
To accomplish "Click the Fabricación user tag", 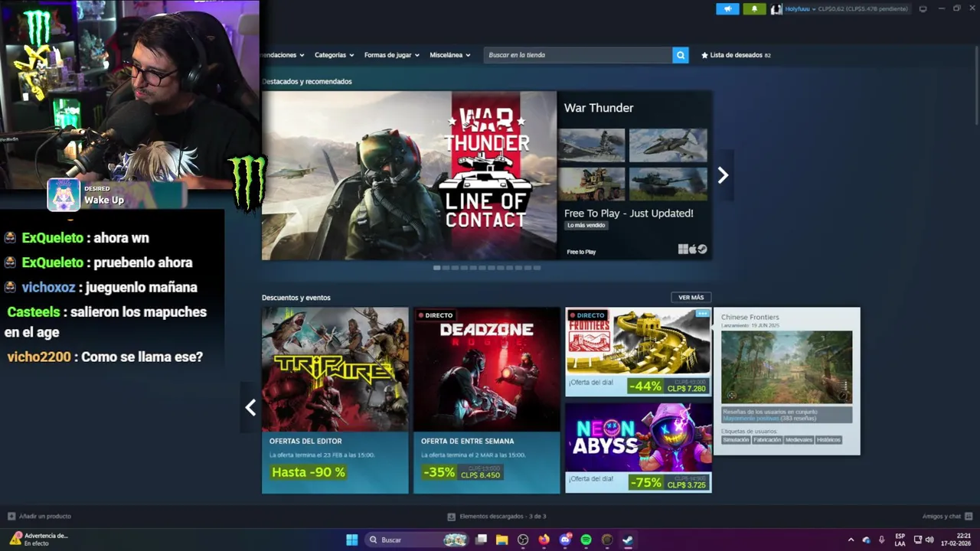I will [767, 440].
